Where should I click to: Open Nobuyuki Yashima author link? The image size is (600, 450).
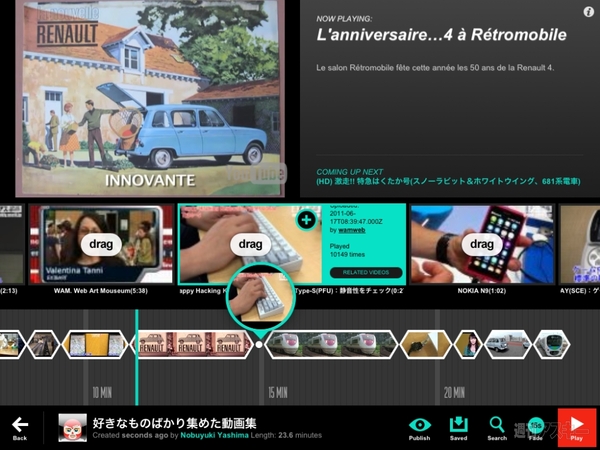[x=214, y=435]
